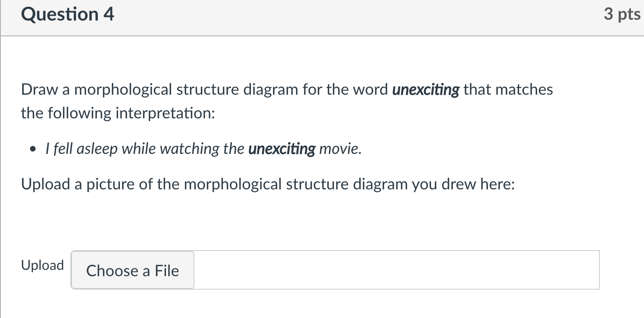Click the word movie in the bullet text

pyautogui.click(x=341, y=149)
